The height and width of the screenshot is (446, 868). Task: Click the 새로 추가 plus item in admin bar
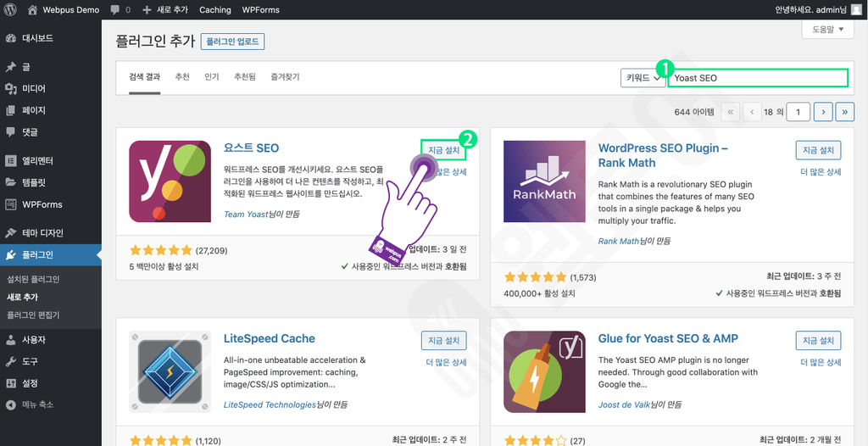click(165, 9)
